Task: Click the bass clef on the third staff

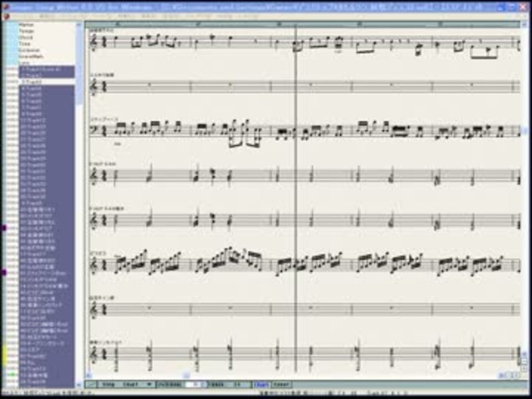Action: tap(94, 131)
